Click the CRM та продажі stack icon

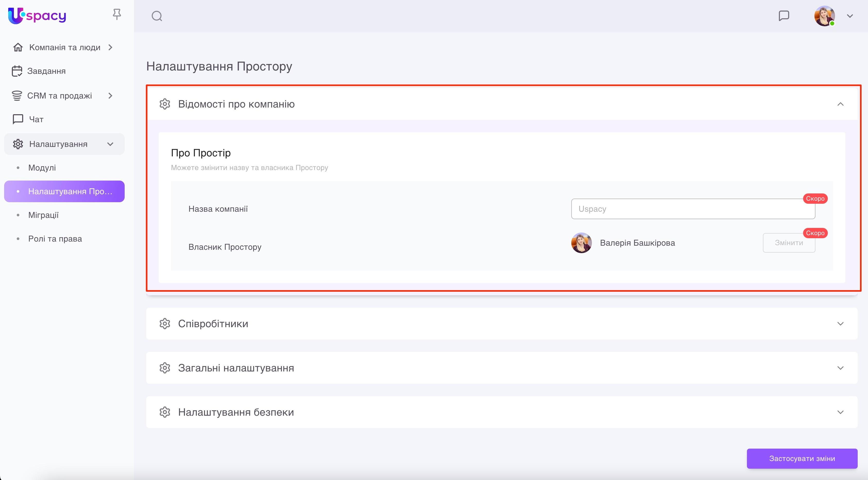[x=17, y=96]
